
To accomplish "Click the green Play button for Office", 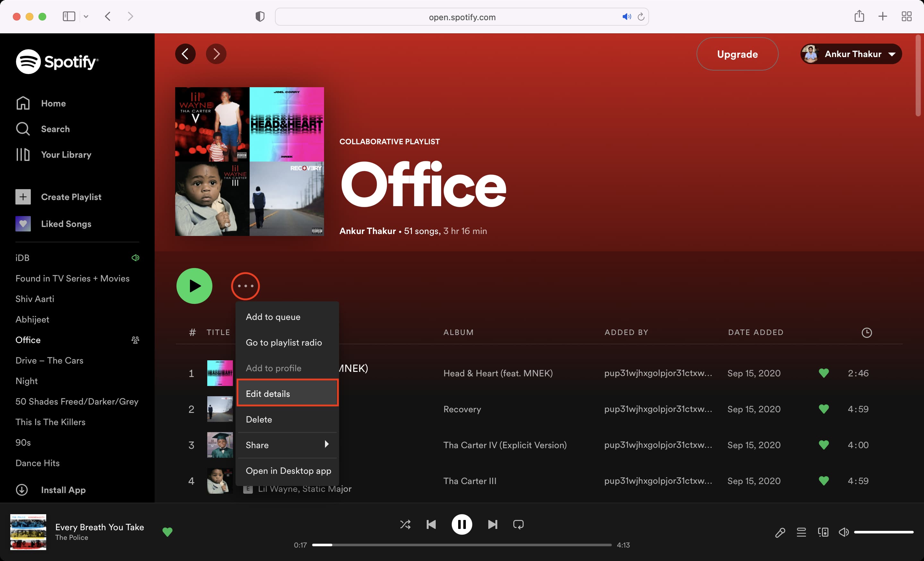I will [194, 286].
